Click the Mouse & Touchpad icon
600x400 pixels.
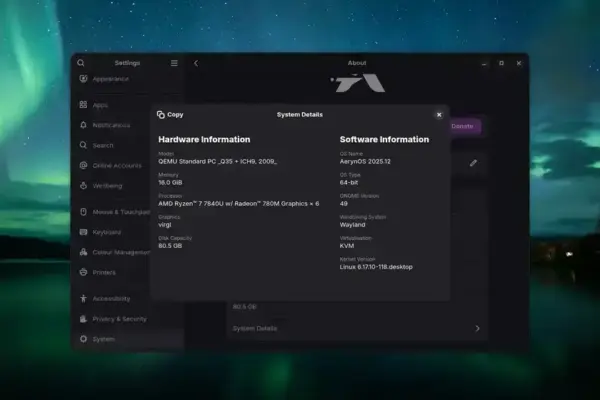[83, 212]
